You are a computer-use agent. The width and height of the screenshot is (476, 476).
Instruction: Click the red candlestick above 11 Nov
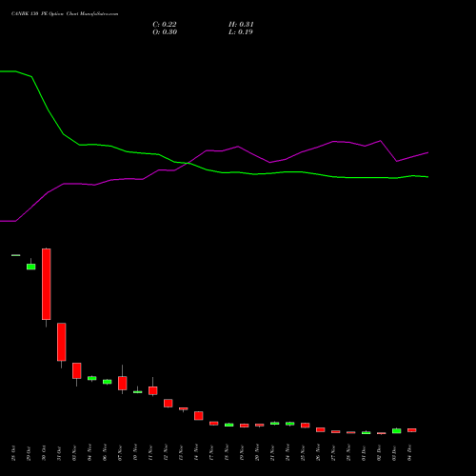tap(153, 390)
